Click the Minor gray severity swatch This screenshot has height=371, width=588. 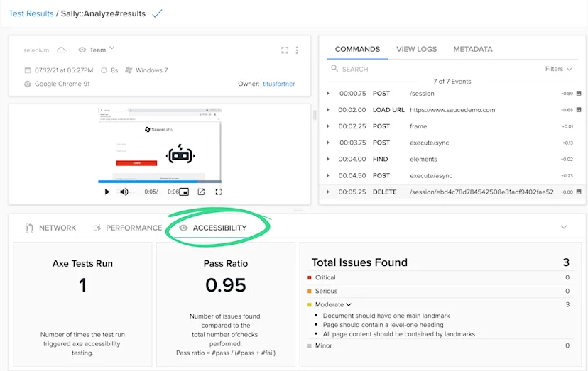[x=310, y=346]
